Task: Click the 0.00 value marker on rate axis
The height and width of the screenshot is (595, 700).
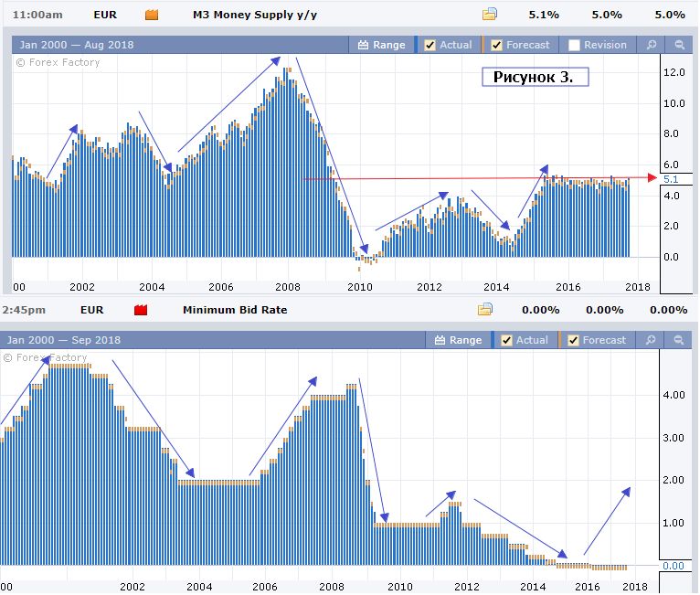Action: point(673,566)
